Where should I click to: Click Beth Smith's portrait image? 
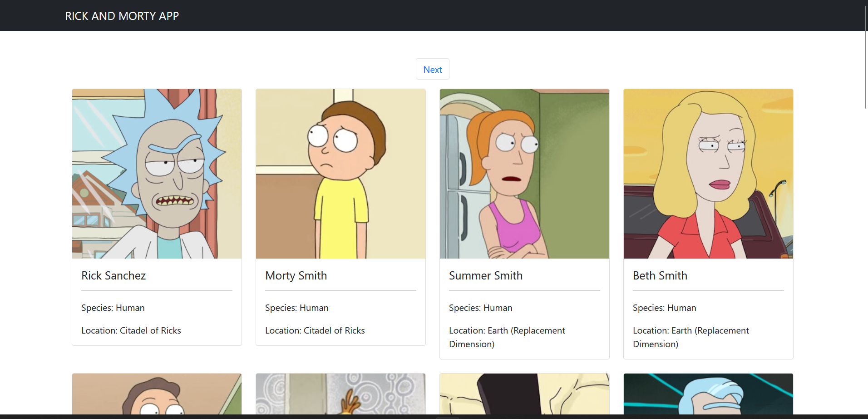coord(708,174)
